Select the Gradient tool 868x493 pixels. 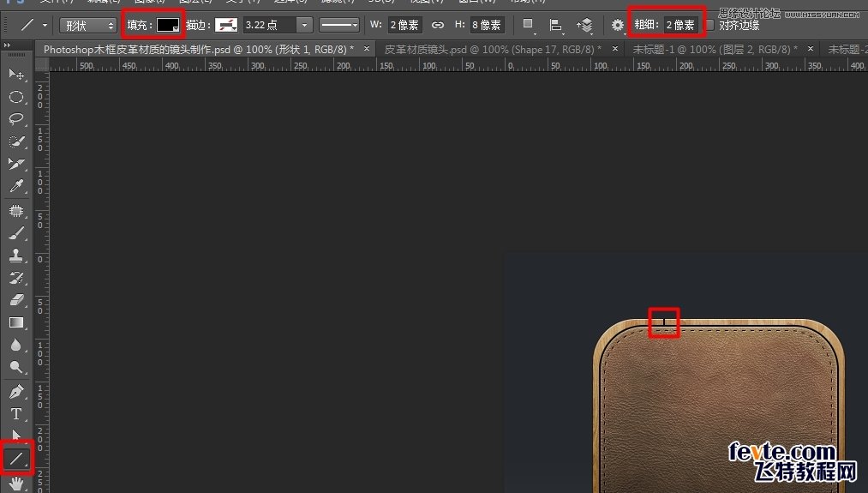click(x=16, y=322)
